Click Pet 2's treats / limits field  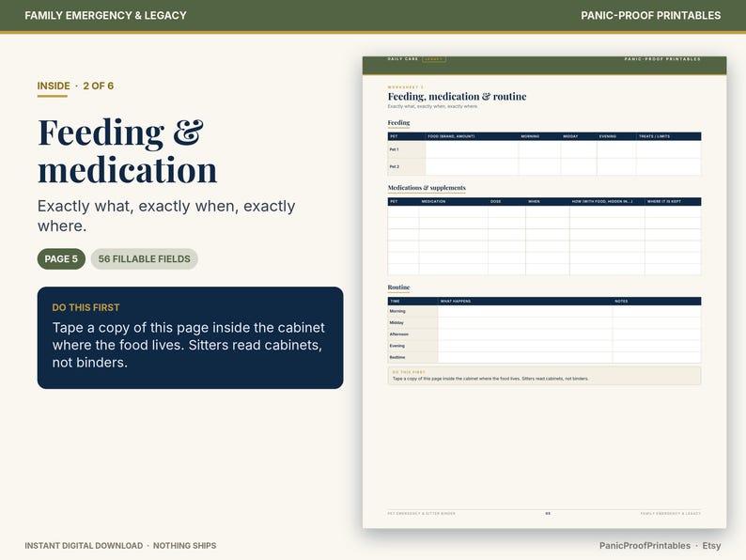pyautogui.click(x=668, y=166)
